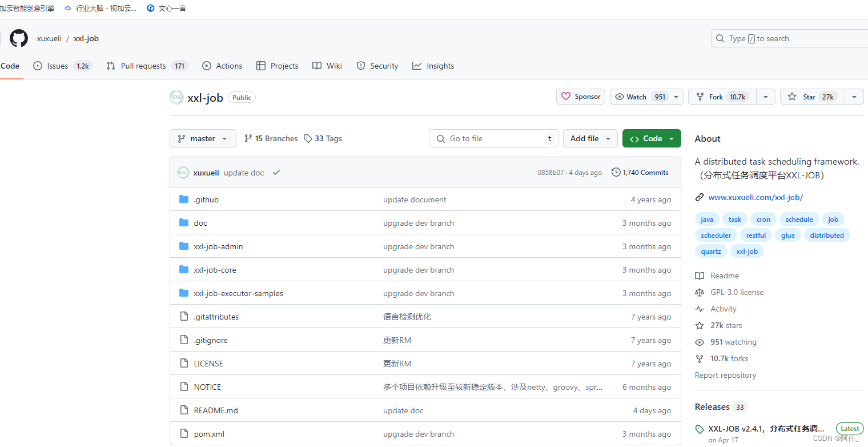This screenshot has width=868, height=447.
Task: Click the commits history clock icon
Action: [x=616, y=172]
